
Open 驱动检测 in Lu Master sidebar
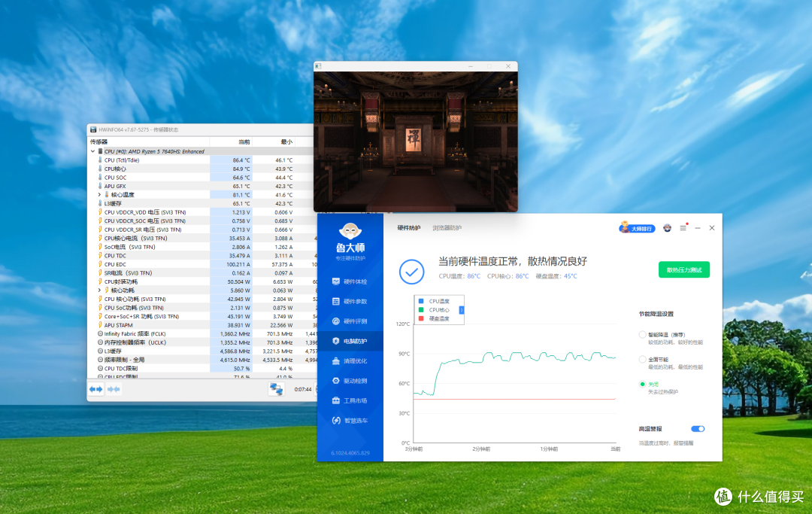[350, 381]
